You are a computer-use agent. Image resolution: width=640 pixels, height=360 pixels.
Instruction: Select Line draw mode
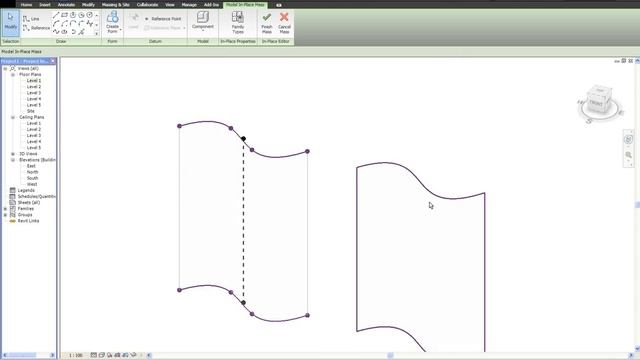(x=31, y=19)
